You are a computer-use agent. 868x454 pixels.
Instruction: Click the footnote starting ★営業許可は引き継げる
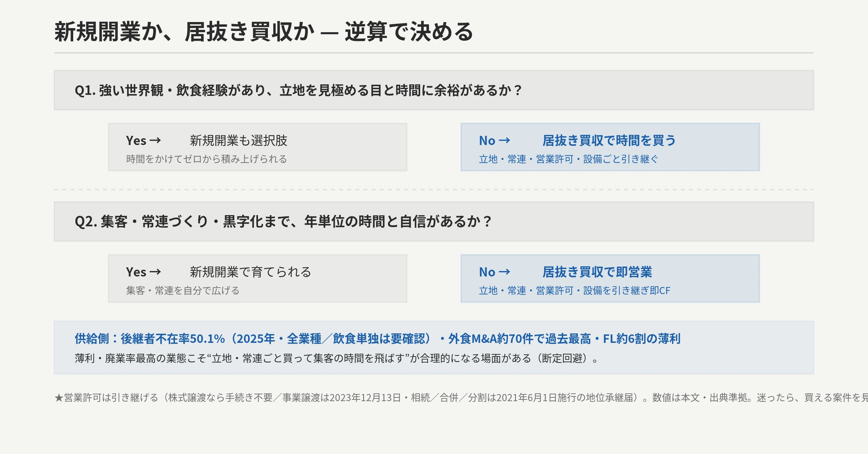click(x=461, y=397)
